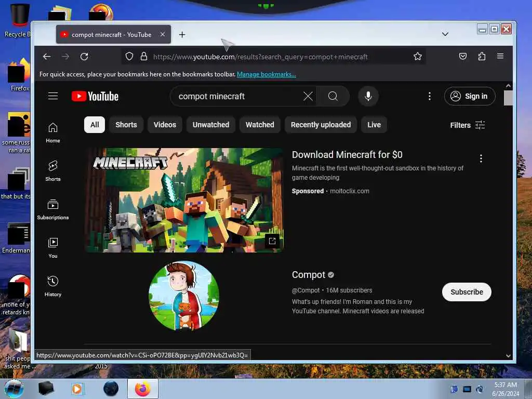Open the search Filters panel
The image size is (532, 399).
pyautogui.click(x=468, y=125)
